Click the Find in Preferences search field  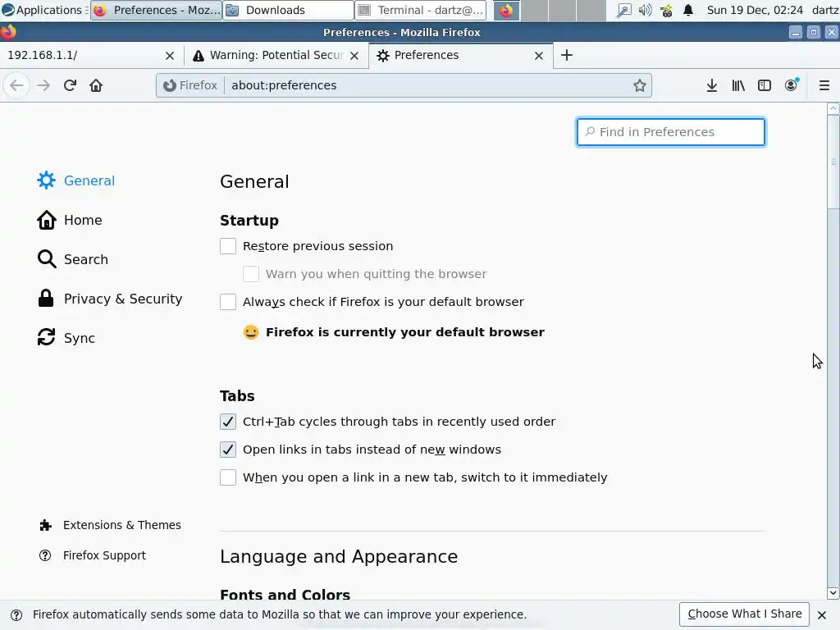point(671,132)
